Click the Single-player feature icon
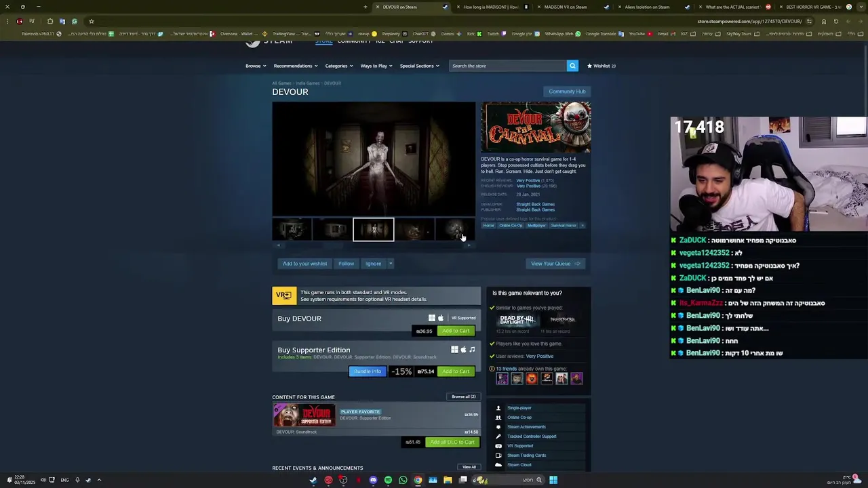The image size is (868, 488). point(498,408)
